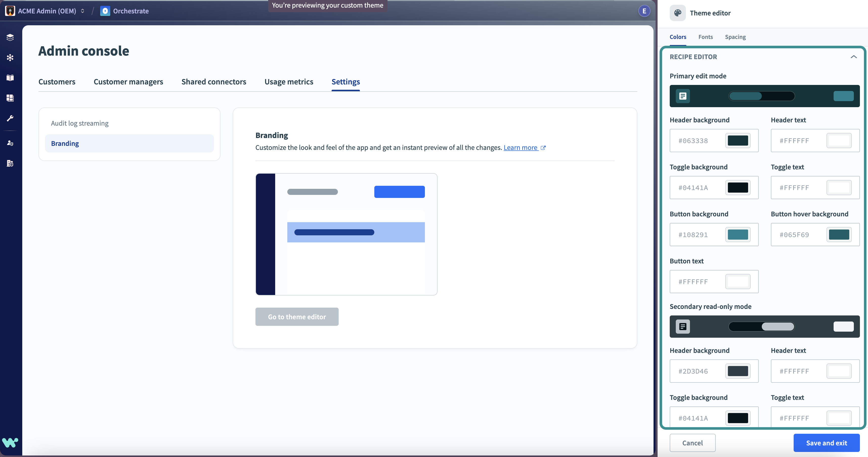Image resolution: width=868 pixels, height=457 pixels.
Task: Click the Workato logo at the bottom
Action: [10, 443]
